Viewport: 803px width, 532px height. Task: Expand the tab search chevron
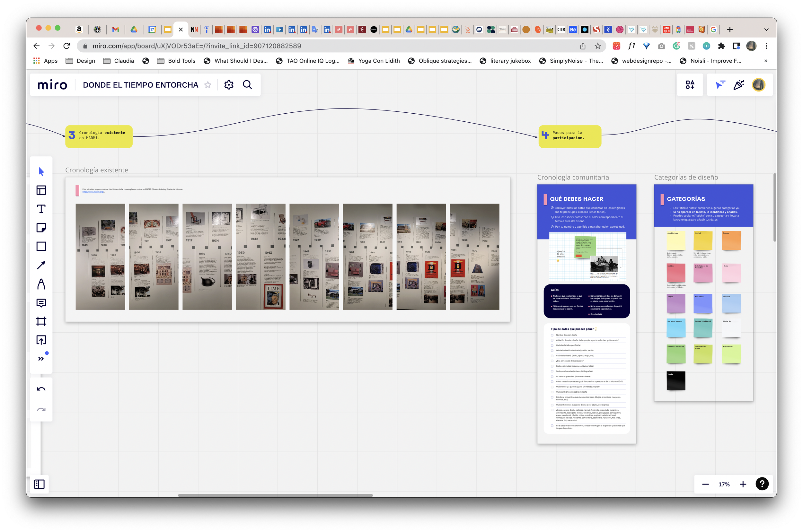(766, 30)
